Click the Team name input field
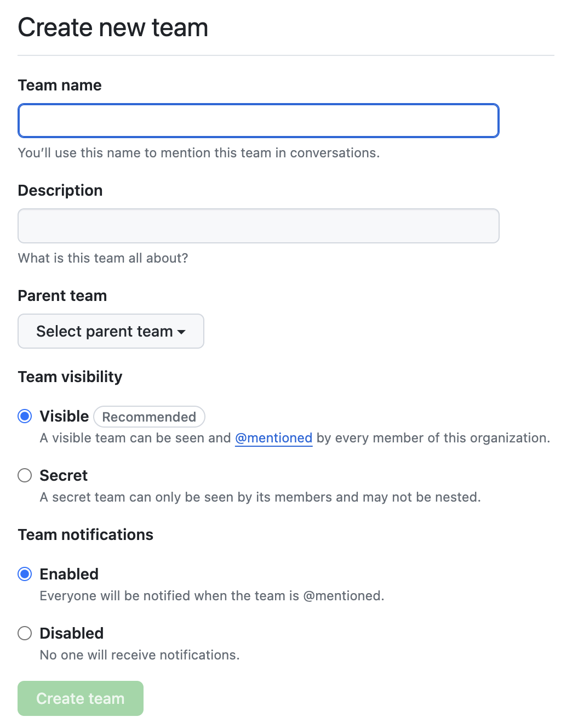This screenshot has width=561, height=728. tap(258, 121)
